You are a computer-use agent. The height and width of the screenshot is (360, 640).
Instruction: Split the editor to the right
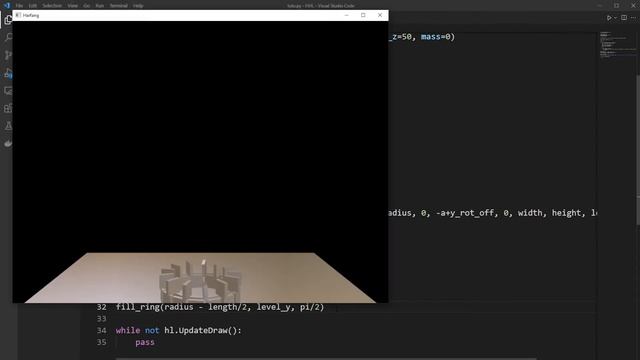[x=624, y=18]
